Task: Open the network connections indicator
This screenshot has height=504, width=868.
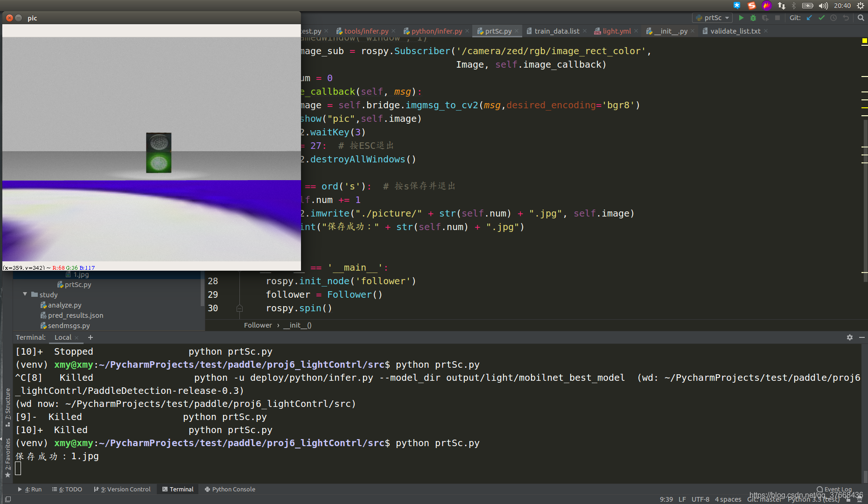Action: [x=781, y=6]
